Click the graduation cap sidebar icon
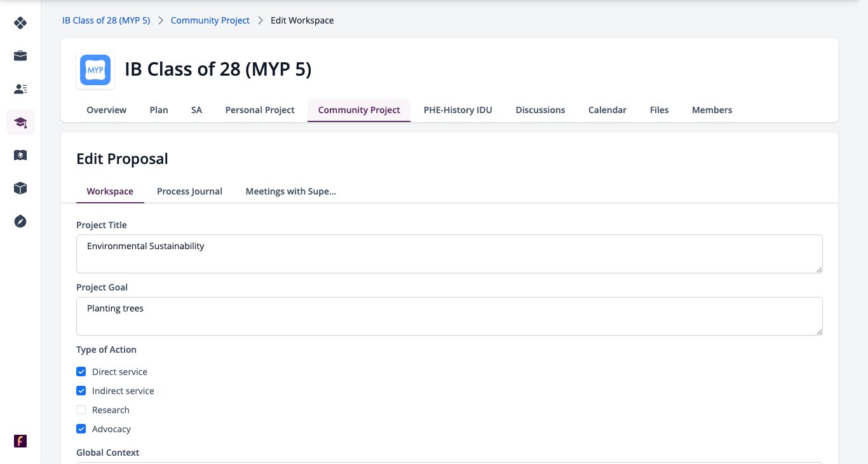The image size is (868, 464). tap(20, 122)
